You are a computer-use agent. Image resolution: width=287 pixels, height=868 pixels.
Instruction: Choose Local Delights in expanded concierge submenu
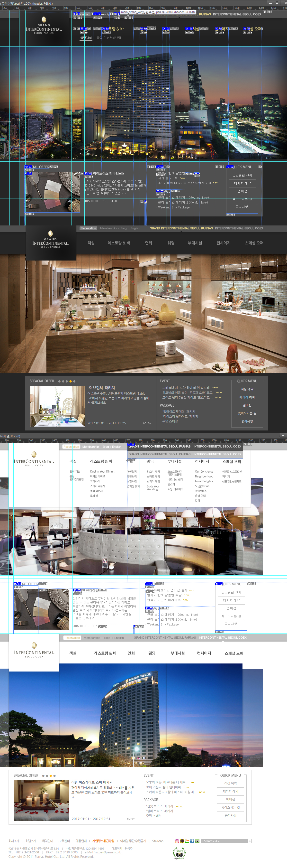click(x=204, y=481)
